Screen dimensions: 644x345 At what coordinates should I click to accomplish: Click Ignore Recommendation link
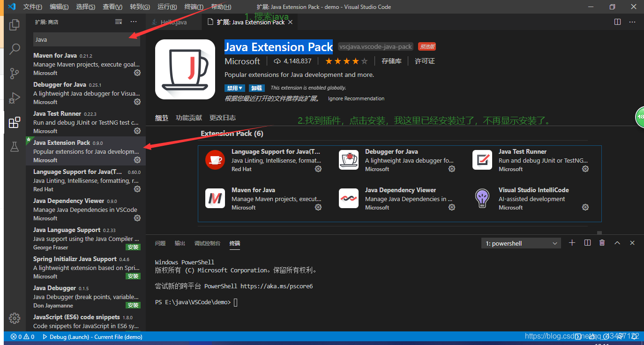[356, 98]
